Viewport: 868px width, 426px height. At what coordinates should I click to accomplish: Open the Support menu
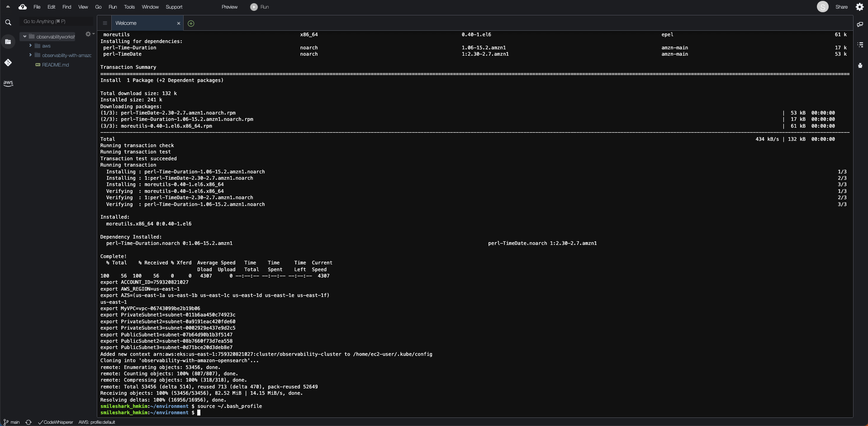[x=174, y=7]
